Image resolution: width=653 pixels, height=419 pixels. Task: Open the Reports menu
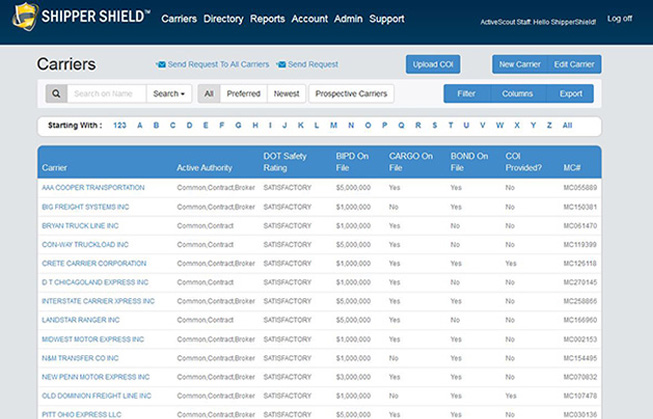pyautogui.click(x=267, y=19)
